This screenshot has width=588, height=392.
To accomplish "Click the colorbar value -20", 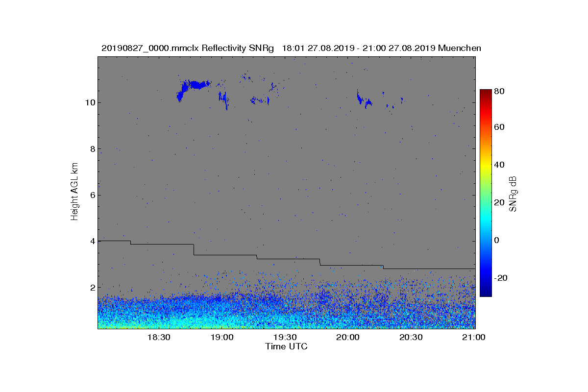I will (x=501, y=278).
